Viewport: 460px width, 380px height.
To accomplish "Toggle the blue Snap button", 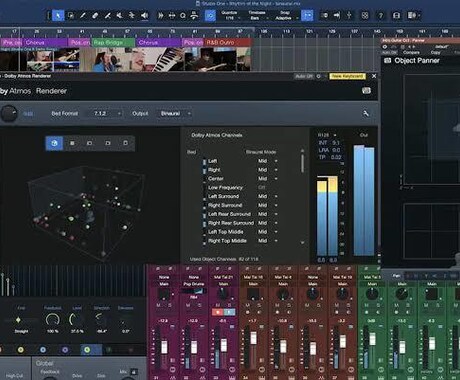I will pos(307,15).
